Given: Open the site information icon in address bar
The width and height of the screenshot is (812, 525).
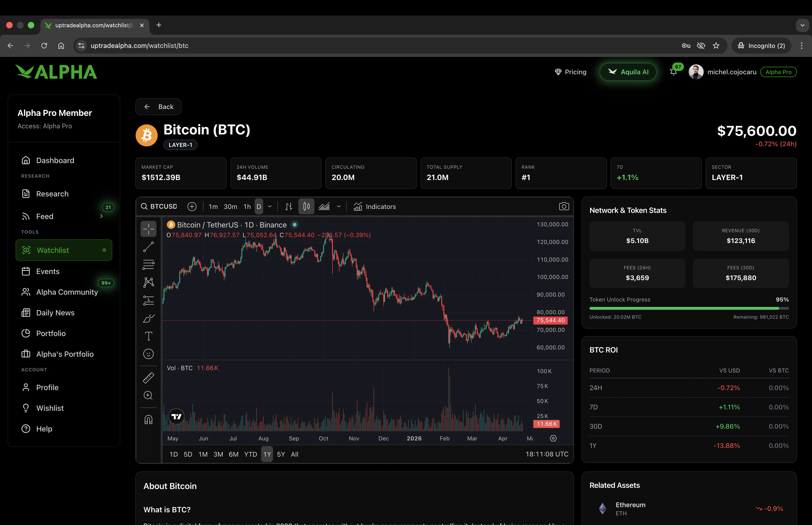Looking at the screenshot, I should point(81,46).
